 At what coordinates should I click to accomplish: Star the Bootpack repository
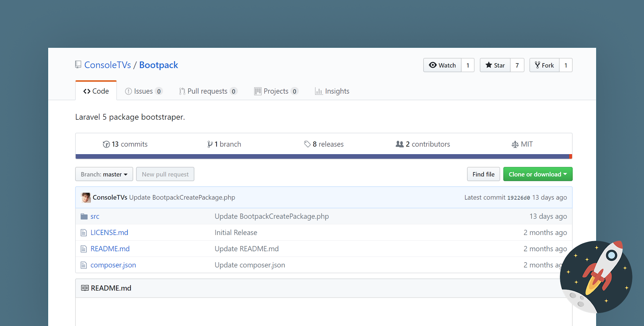[x=495, y=65]
